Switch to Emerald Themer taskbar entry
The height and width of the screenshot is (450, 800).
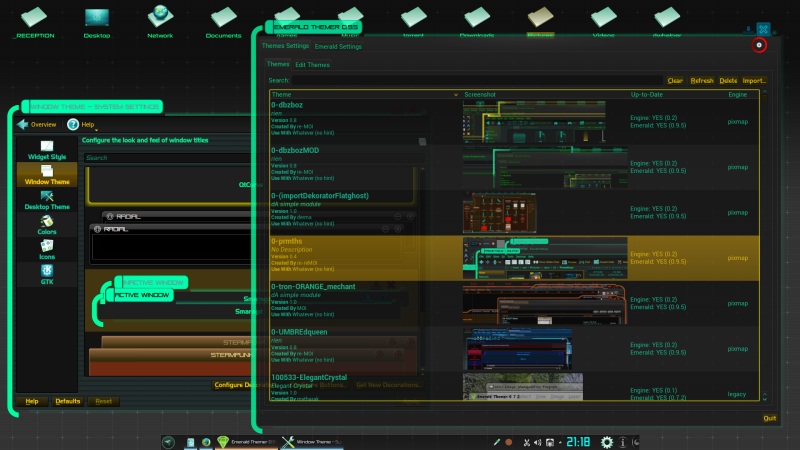[246, 442]
